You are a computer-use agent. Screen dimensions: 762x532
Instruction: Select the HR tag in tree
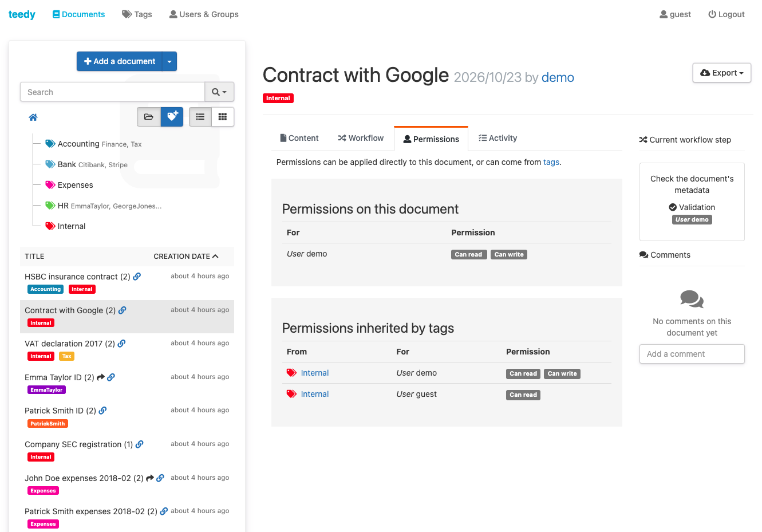(x=63, y=206)
